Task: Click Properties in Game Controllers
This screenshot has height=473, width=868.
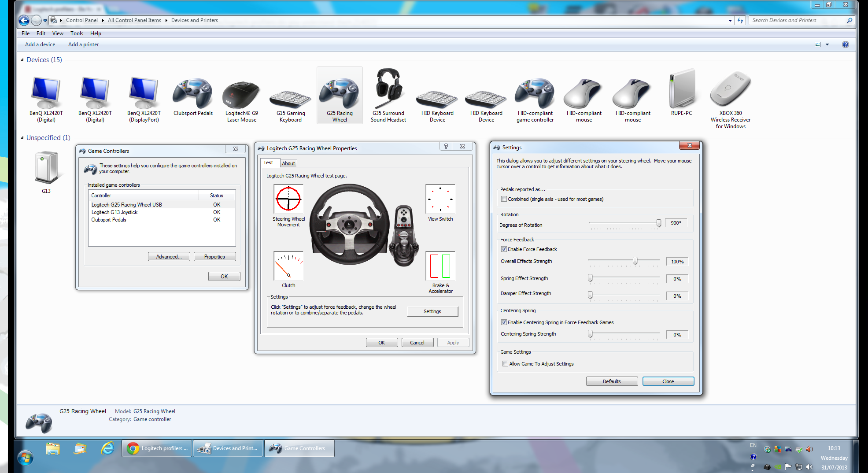Action: click(214, 257)
